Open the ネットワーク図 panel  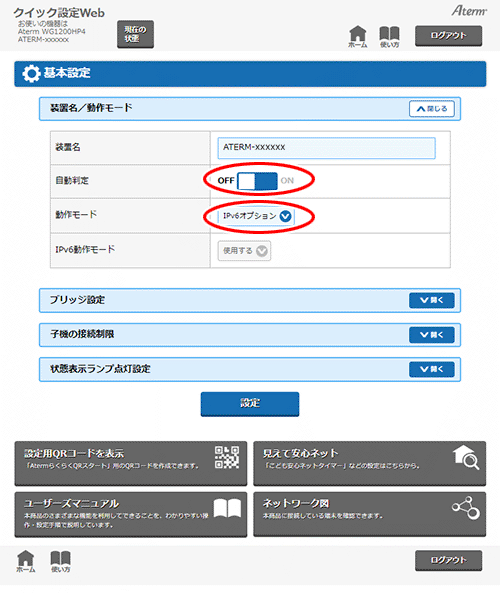pyautogui.click(x=370, y=514)
